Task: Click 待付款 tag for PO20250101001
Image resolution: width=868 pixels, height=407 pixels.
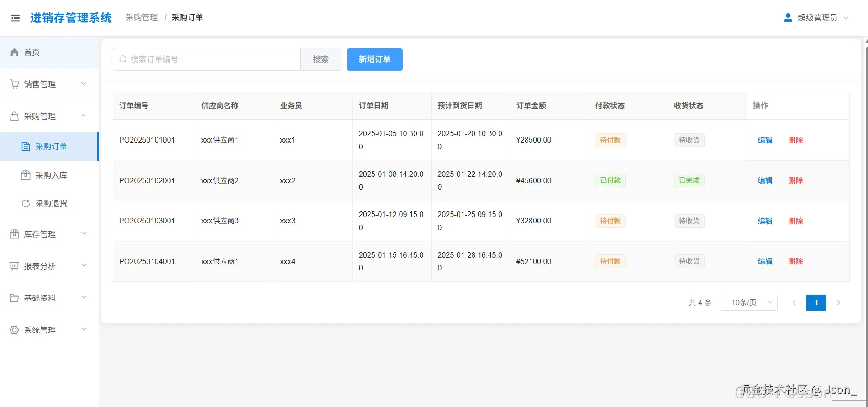Action: [610, 140]
